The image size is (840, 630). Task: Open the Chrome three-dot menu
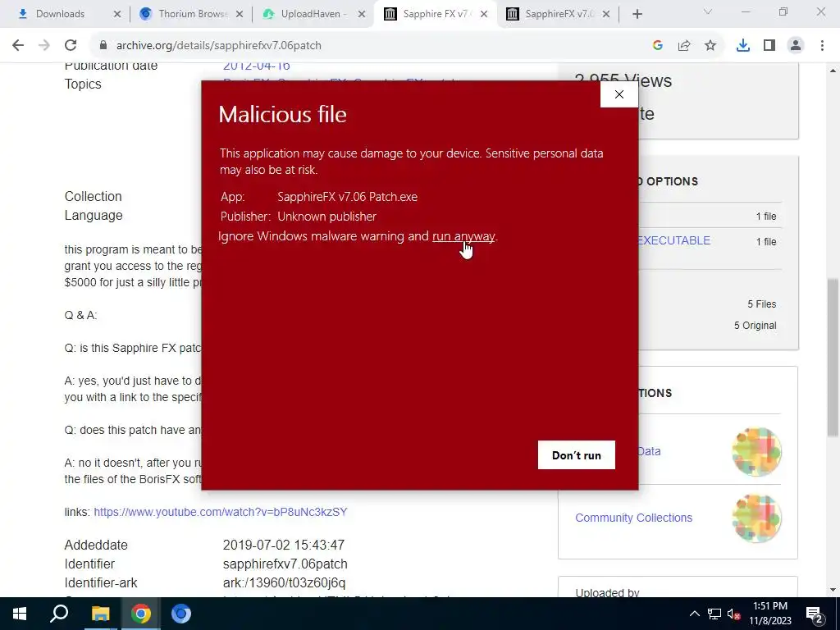click(822, 46)
